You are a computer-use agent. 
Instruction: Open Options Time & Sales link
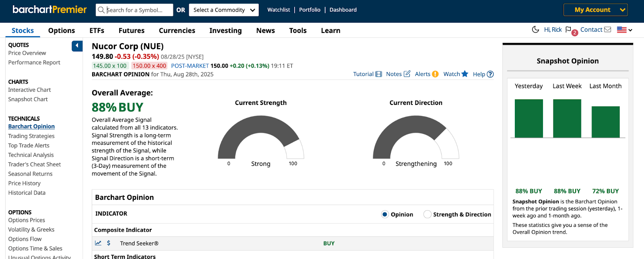point(35,249)
